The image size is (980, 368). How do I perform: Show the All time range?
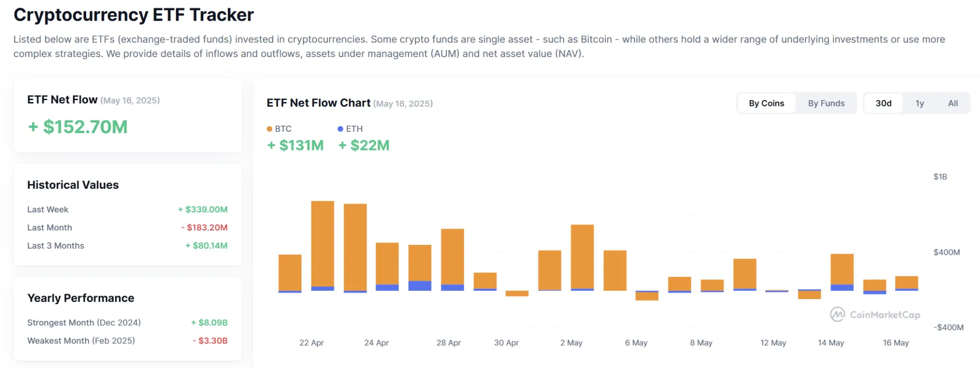coord(953,103)
